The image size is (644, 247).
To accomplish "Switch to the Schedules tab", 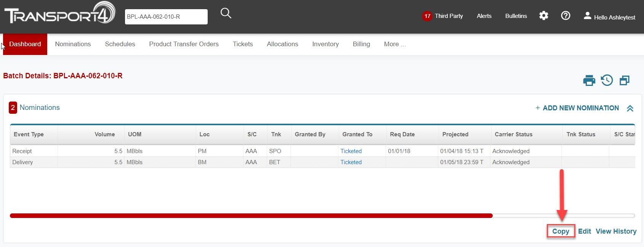I will pos(120,44).
